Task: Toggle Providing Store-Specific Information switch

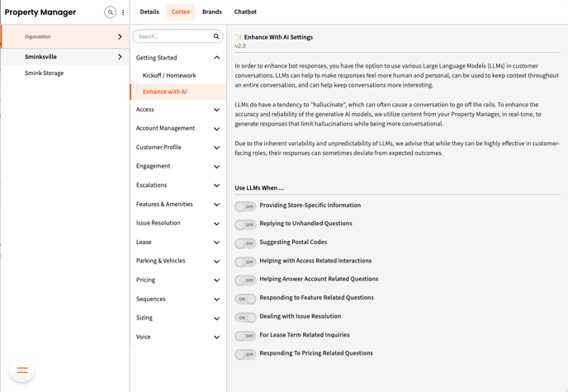Action: [x=245, y=206]
